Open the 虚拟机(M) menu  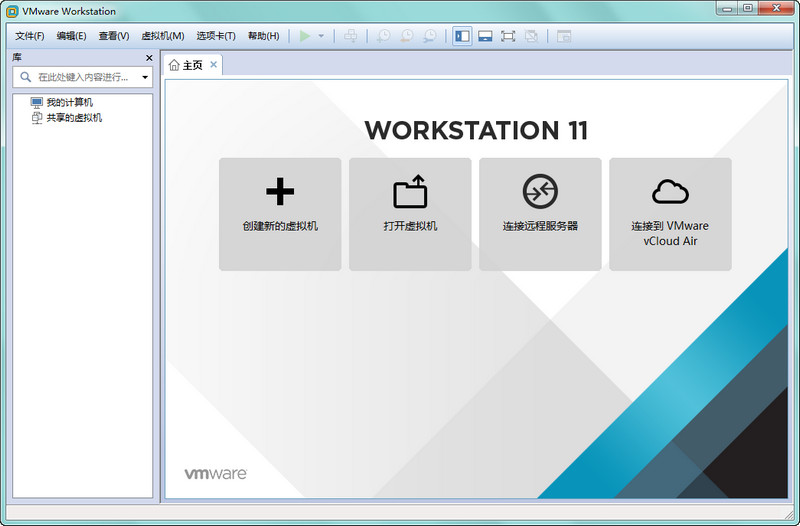(x=163, y=36)
